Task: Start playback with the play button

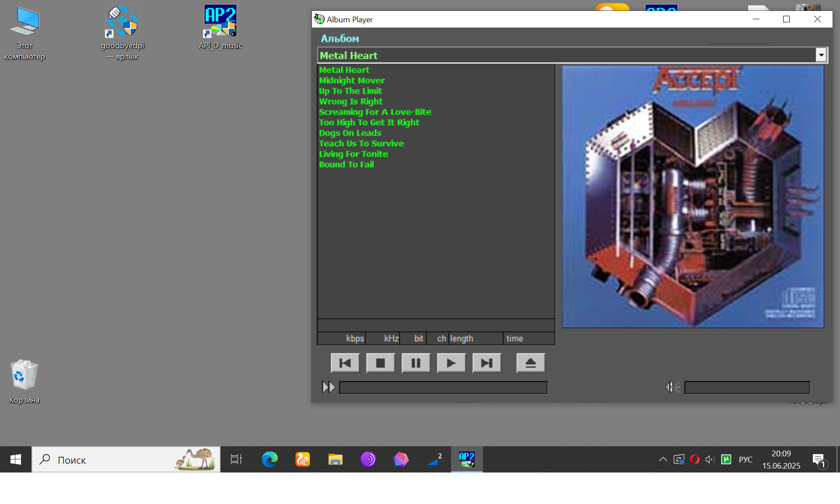Action: 451,363
